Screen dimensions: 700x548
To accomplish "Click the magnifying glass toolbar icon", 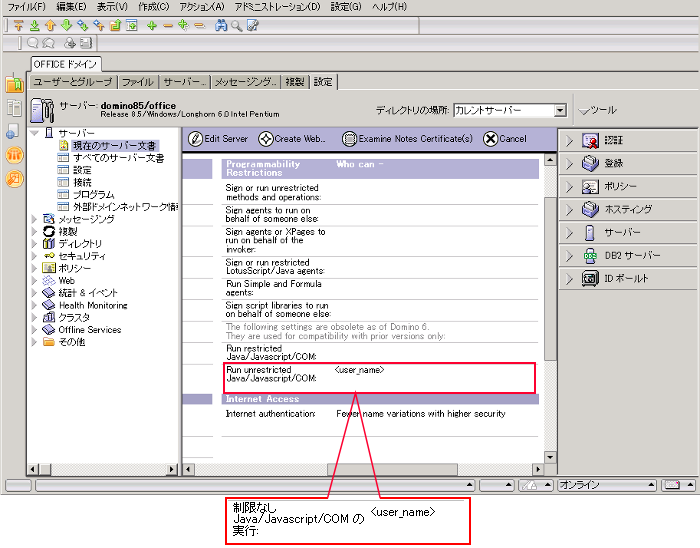I will tap(236, 25).
